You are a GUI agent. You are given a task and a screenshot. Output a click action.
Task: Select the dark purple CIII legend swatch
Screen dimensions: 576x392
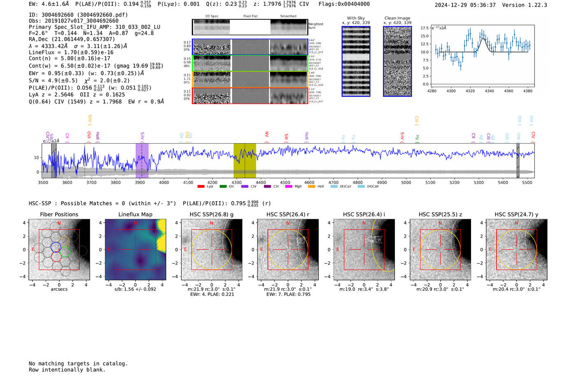[x=267, y=186]
